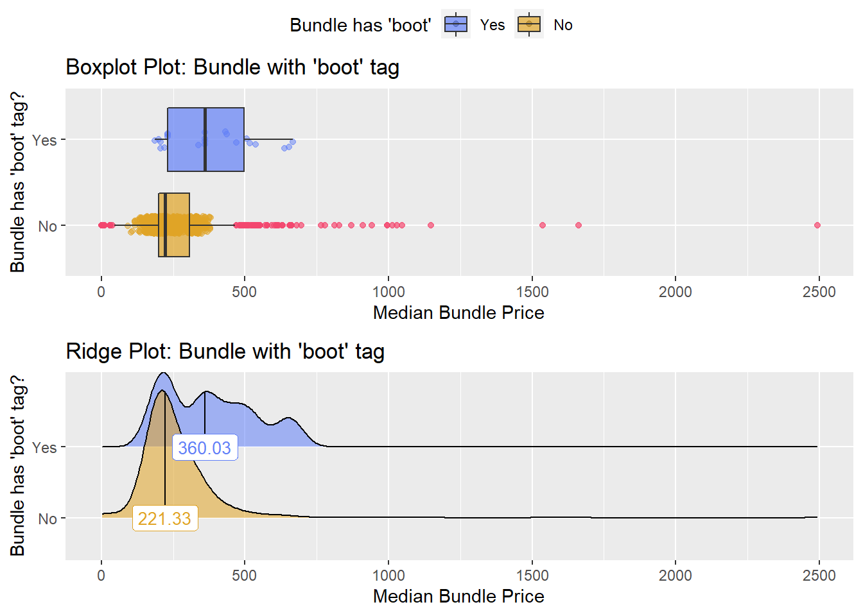
Task: Click the orange 'No' legend swatch
Action: [x=529, y=24]
